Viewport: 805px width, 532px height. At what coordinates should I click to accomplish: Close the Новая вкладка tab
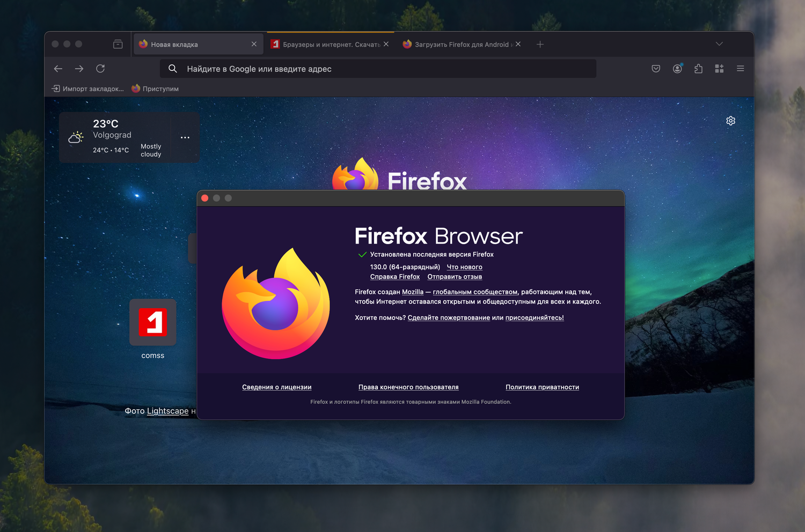pos(254,44)
